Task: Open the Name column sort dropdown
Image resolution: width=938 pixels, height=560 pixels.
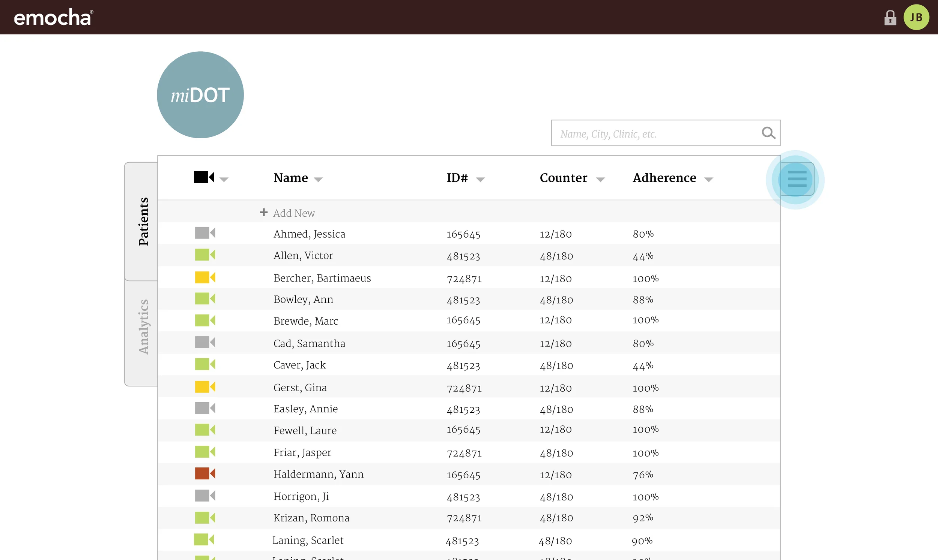Action: point(318,180)
